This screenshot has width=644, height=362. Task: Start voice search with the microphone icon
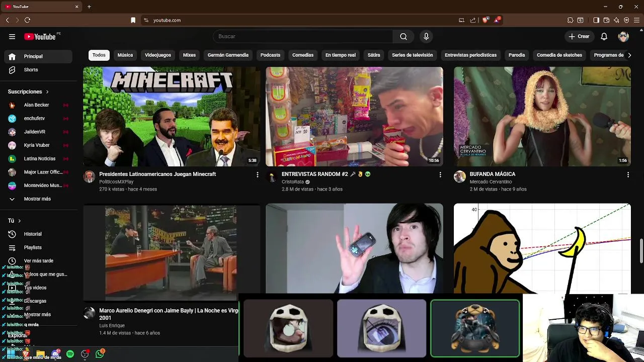(x=426, y=36)
